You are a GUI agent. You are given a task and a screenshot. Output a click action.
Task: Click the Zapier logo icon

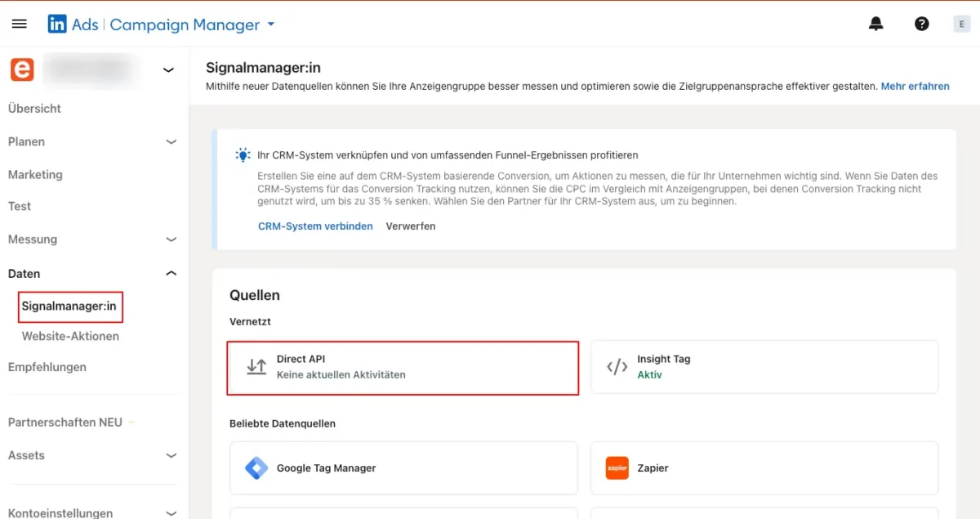pyautogui.click(x=617, y=468)
